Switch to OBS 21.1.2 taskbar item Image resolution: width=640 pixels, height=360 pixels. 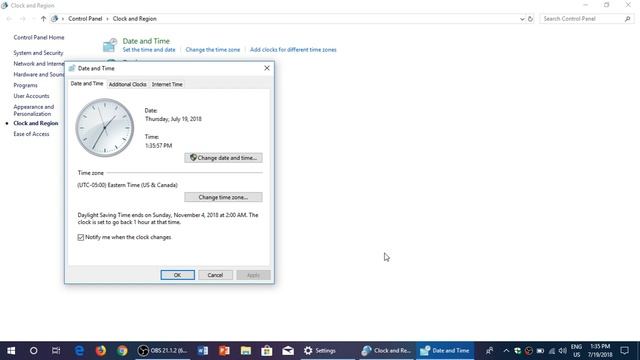point(162,351)
